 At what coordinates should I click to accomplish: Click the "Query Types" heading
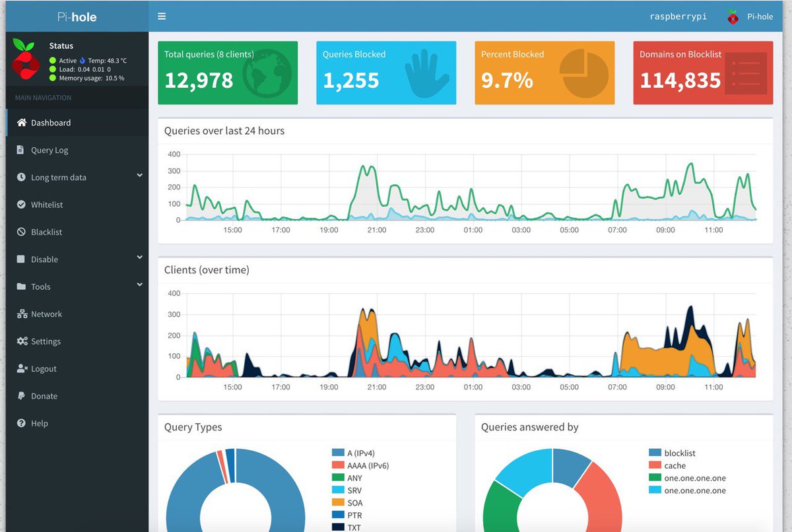pos(193,427)
